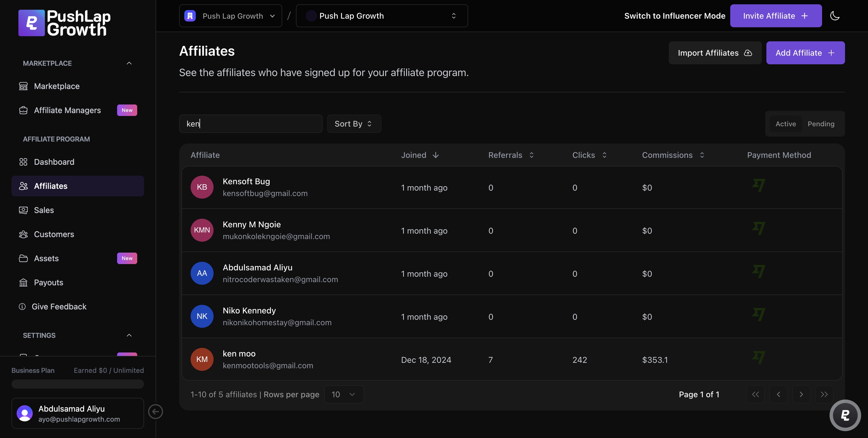
Task: Click email mukonkolekngoie@gmail.com
Action: (276, 237)
